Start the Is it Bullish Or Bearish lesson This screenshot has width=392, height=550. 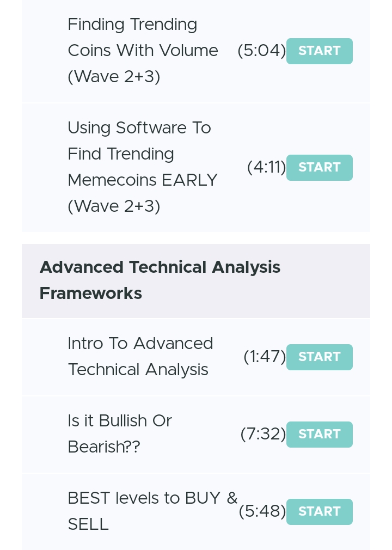click(x=320, y=434)
